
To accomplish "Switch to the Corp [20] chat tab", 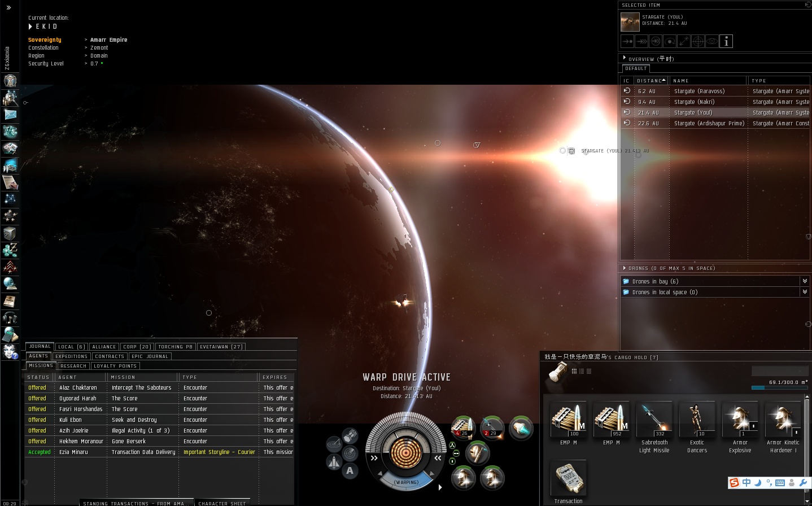I will (137, 347).
